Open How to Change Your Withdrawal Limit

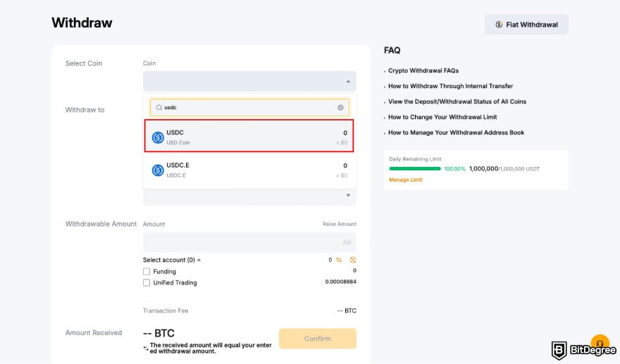pos(442,117)
